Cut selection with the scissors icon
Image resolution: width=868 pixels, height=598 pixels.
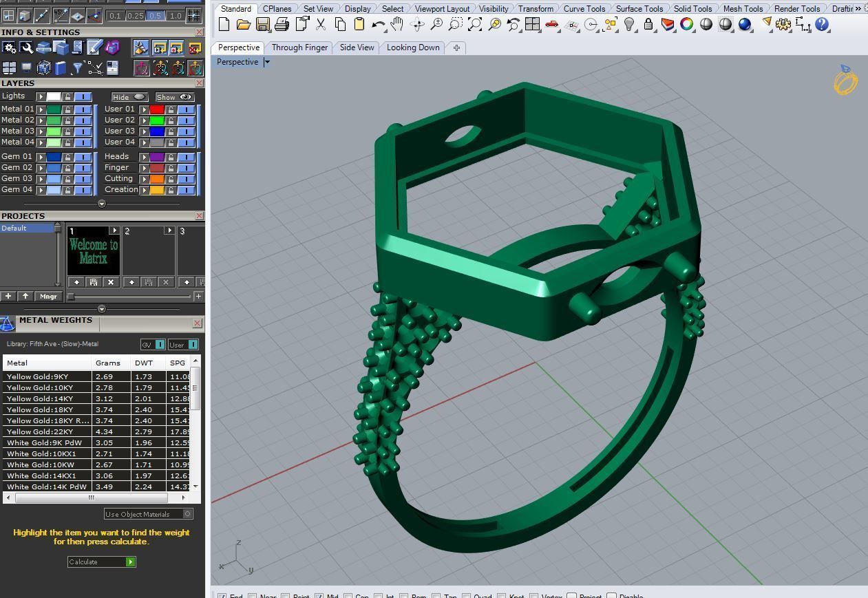[x=321, y=25]
